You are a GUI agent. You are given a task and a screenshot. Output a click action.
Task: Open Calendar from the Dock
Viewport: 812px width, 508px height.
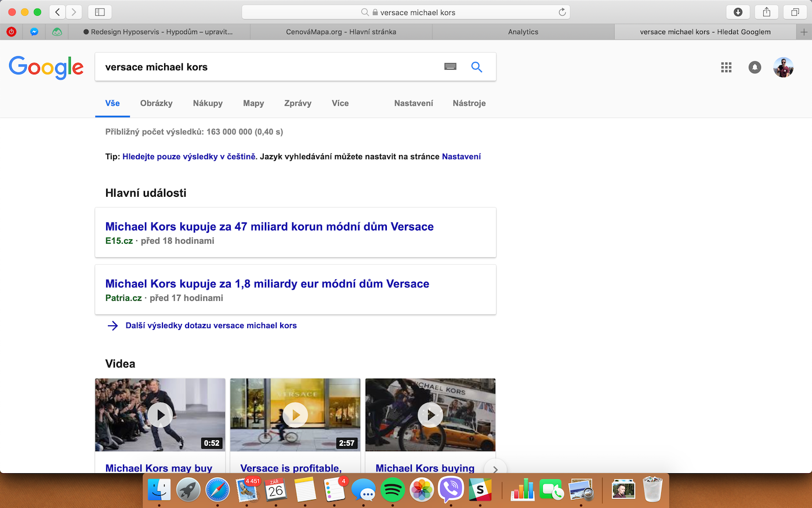(x=276, y=490)
